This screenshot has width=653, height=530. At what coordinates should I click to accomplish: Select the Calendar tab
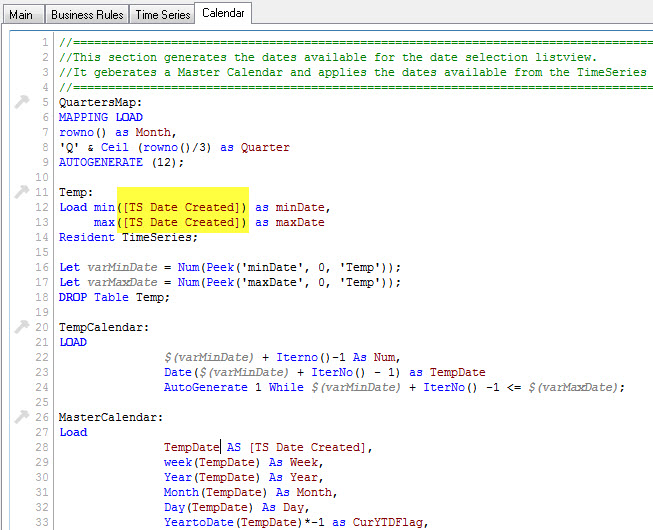point(223,13)
